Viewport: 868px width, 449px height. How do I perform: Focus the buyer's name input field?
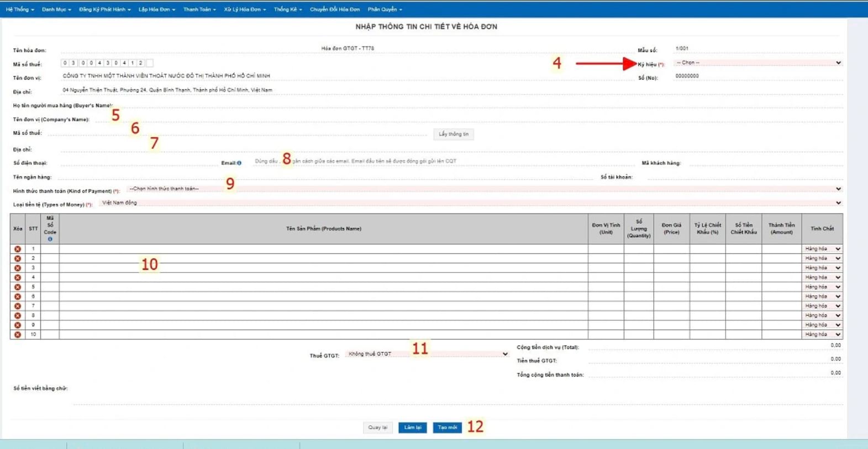pos(475,105)
